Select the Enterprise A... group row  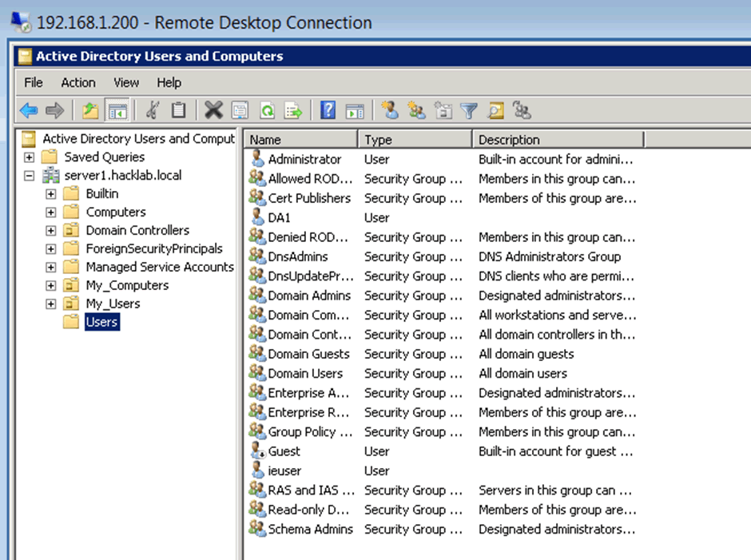(x=443, y=393)
